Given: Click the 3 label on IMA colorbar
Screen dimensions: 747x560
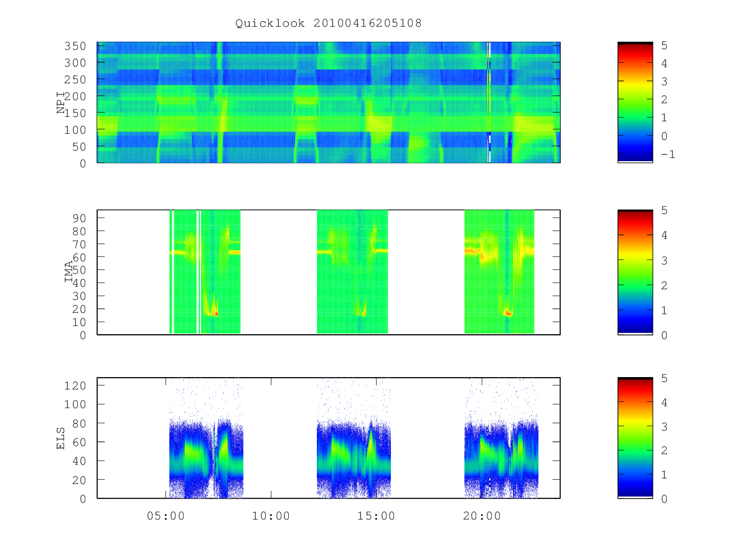Looking at the screenshot, I should coord(664,260).
